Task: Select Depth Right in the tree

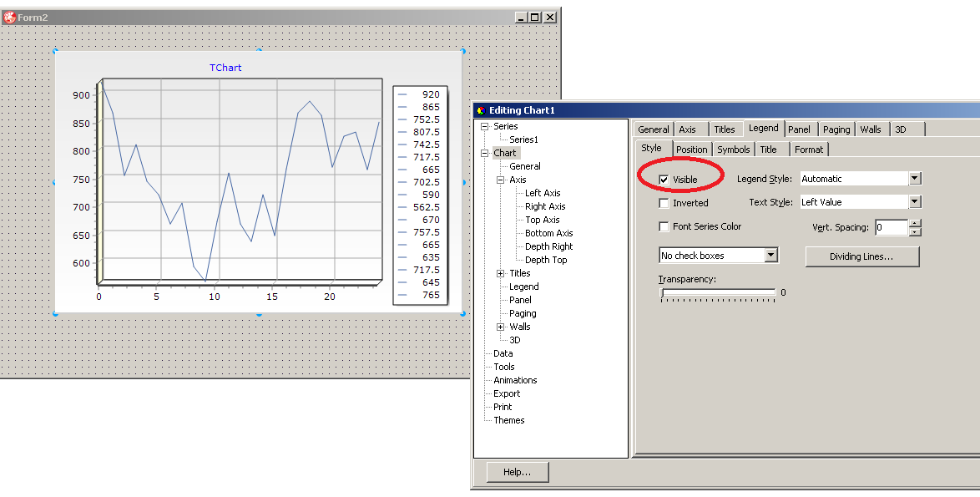Action: tap(548, 247)
